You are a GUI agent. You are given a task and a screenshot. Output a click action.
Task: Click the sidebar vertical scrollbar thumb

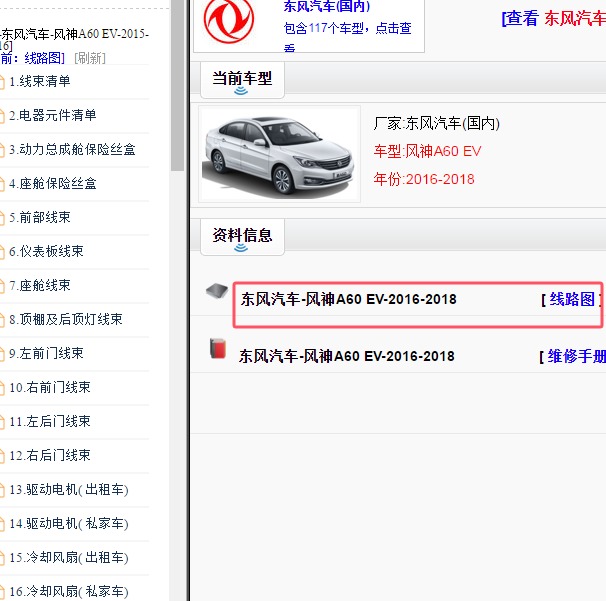tap(177, 85)
